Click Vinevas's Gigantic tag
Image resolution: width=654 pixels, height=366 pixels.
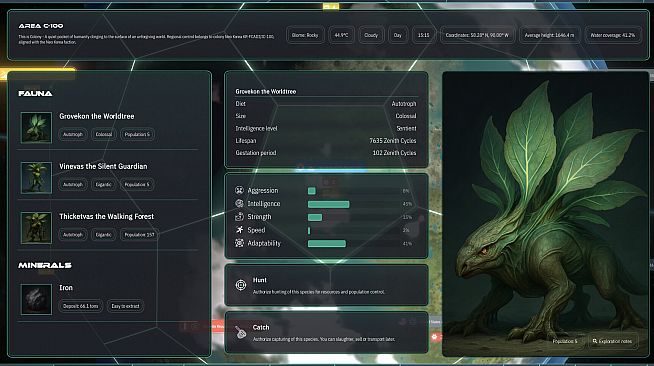(x=103, y=185)
